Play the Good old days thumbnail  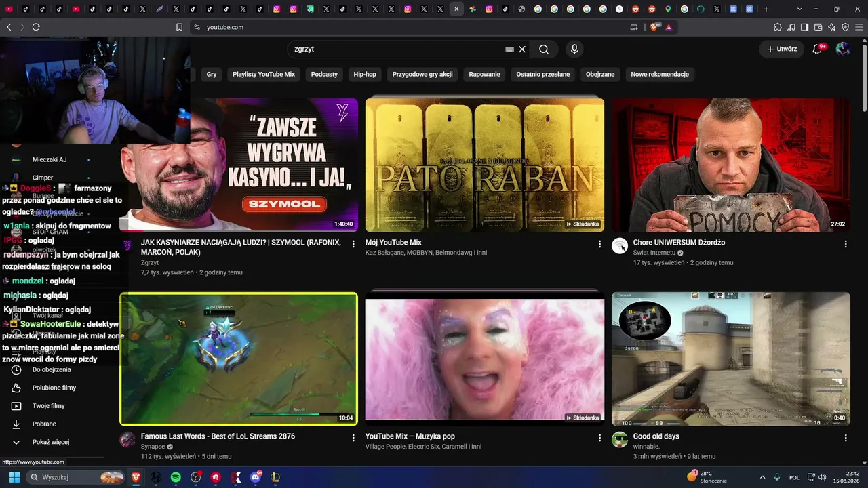[x=731, y=359]
